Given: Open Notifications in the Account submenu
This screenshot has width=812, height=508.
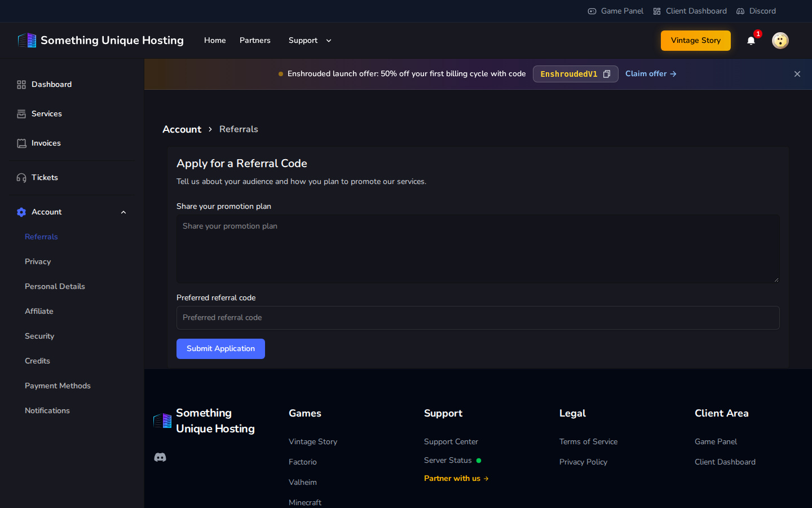Looking at the screenshot, I should click(x=47, y=411).
